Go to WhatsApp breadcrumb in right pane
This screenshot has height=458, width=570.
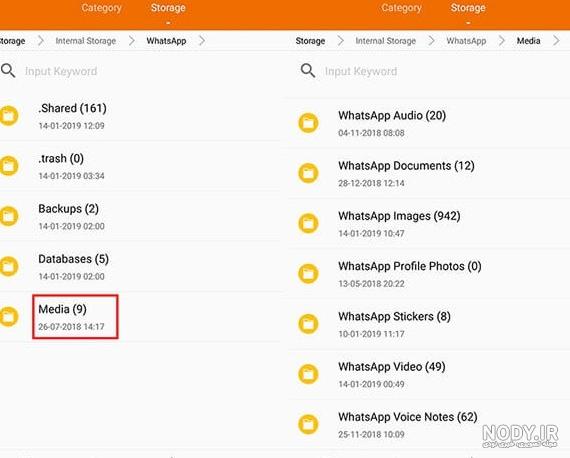[466, 41]
